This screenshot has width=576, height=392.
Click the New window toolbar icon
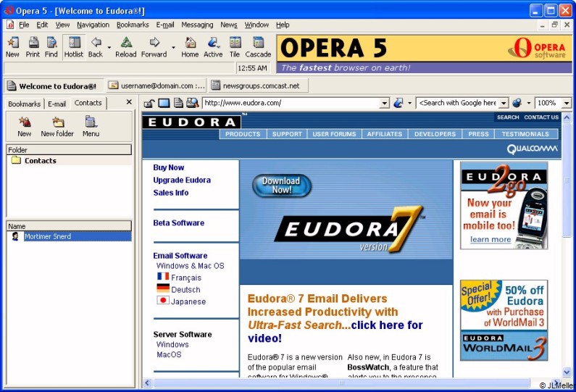click(12, 47)
